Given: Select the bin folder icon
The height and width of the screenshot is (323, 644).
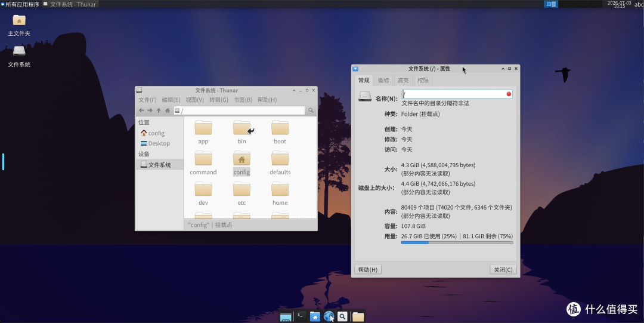Looking at the screenshot, I should pos(242,128).
